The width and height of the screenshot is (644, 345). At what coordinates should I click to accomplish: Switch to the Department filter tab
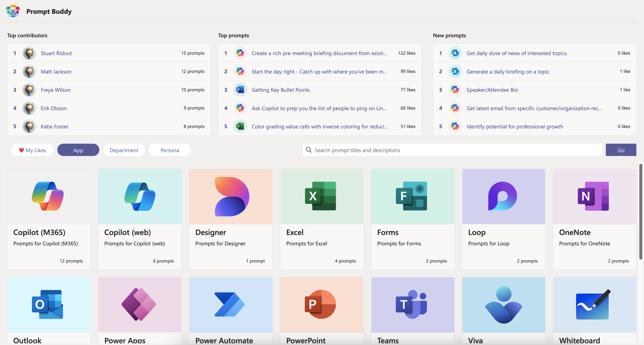click(124, 150)
